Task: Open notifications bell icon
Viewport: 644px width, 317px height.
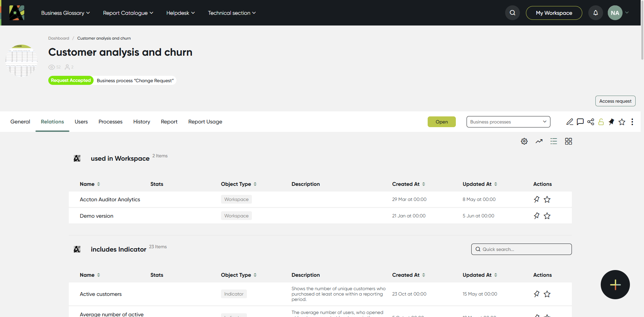Action: click(x=596, y=13)
